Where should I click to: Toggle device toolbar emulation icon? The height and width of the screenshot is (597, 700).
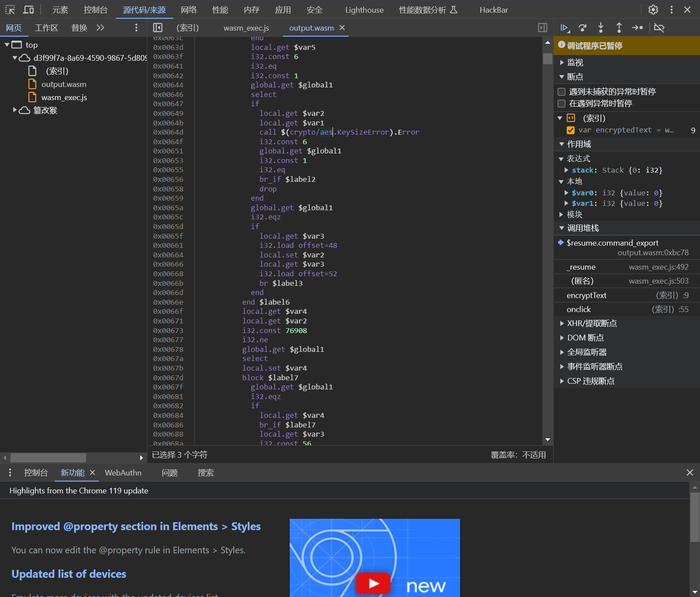pyautogui.click(x=29, y=10)
